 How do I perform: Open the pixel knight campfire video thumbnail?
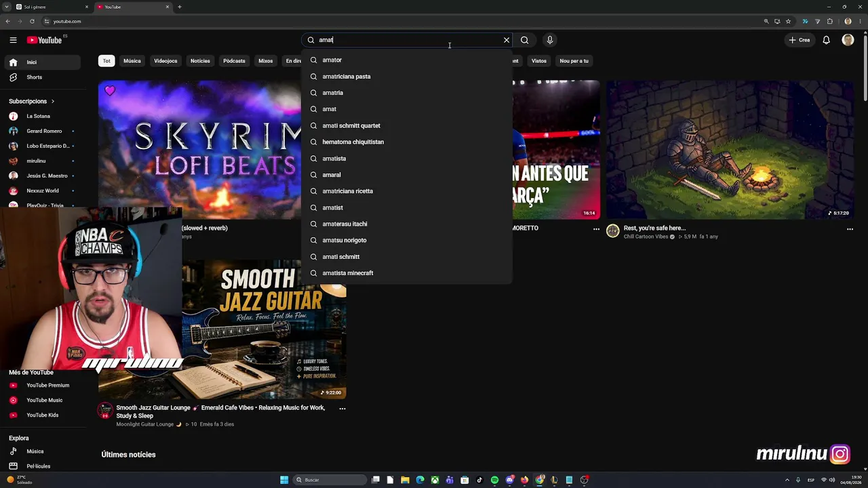[730, 150]
